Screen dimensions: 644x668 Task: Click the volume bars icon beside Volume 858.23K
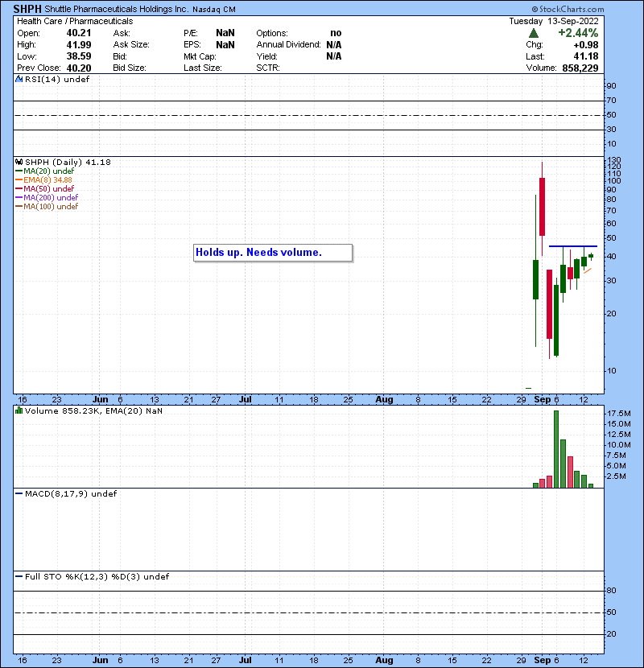pos(19,411)
